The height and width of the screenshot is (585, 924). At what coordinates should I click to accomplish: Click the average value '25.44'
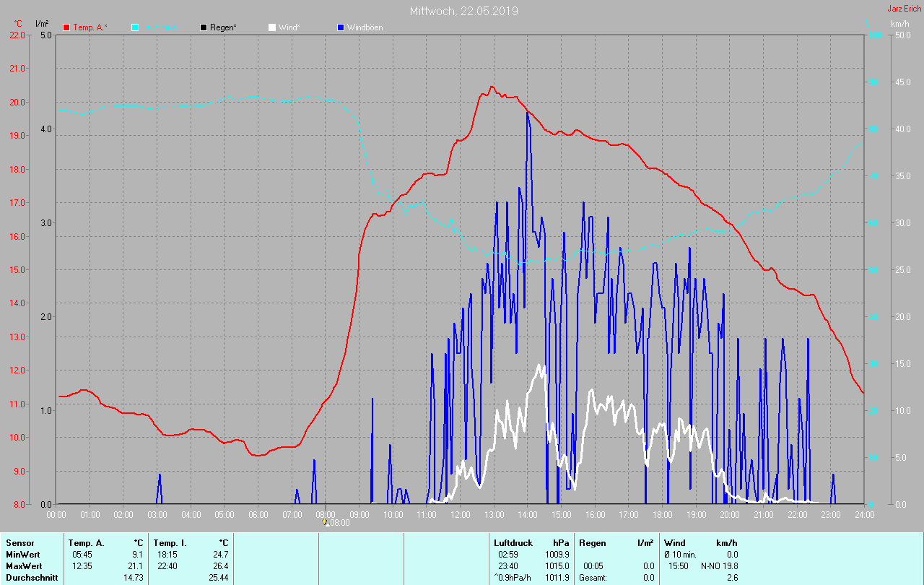[x=217, y=578]
